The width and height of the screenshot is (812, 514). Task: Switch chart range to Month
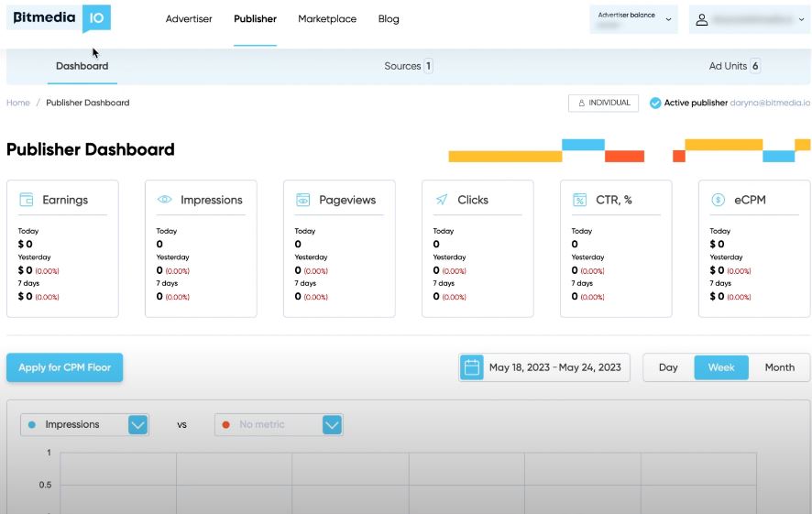[779, 367]
